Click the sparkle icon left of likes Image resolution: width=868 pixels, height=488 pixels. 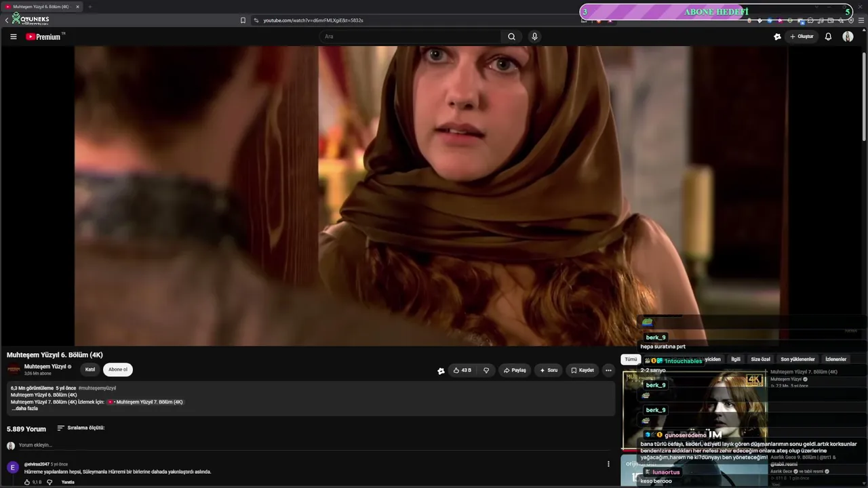point(441,371)
